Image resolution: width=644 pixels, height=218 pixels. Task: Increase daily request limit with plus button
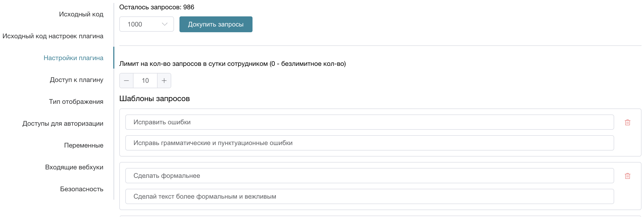click(164, 81)
